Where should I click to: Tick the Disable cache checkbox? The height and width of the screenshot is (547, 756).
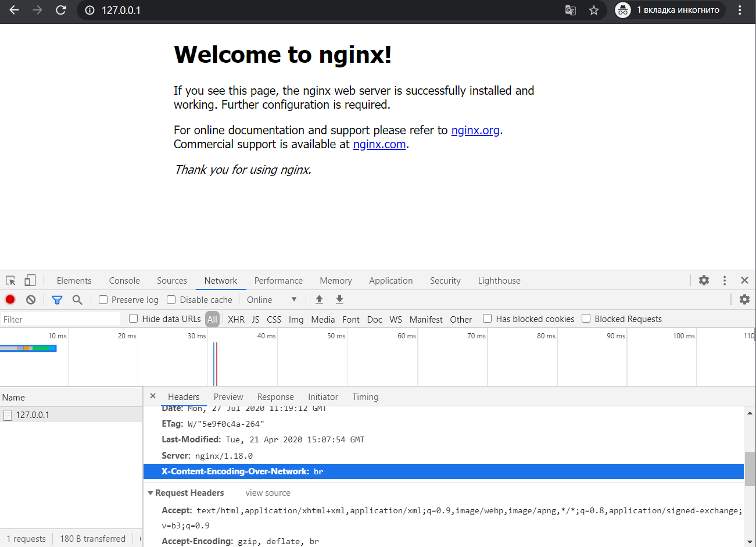[x=171, y=299]
